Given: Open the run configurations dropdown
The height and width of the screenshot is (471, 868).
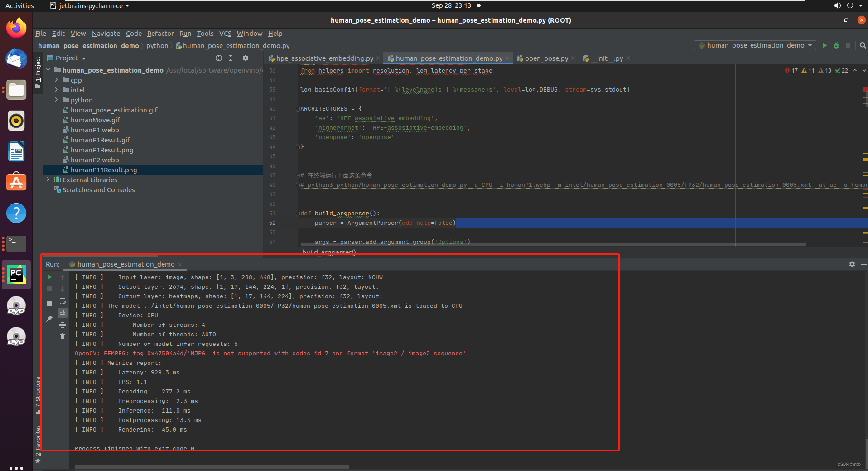Looking at the screenshot, I should point(755,45).
